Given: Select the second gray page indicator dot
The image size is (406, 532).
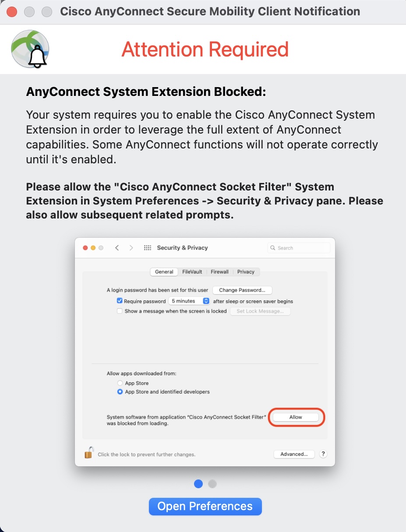Looking at the screenshot, I should click(x=212, y=483).
